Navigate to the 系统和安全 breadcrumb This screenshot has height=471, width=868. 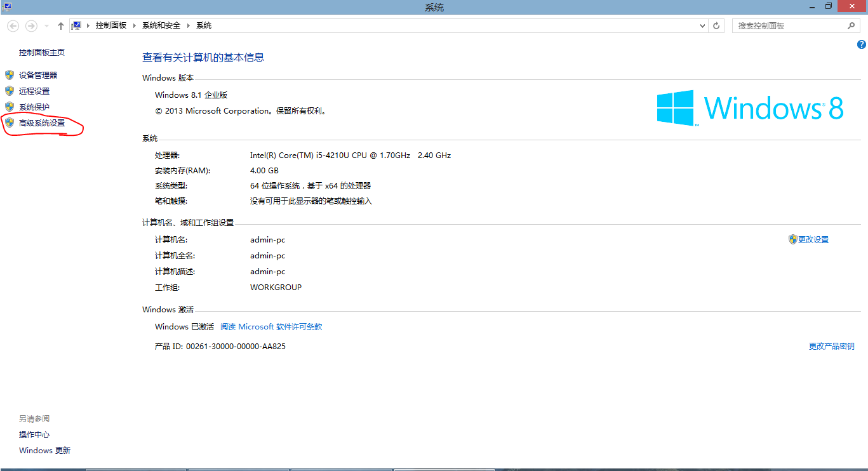pos(161,25)
